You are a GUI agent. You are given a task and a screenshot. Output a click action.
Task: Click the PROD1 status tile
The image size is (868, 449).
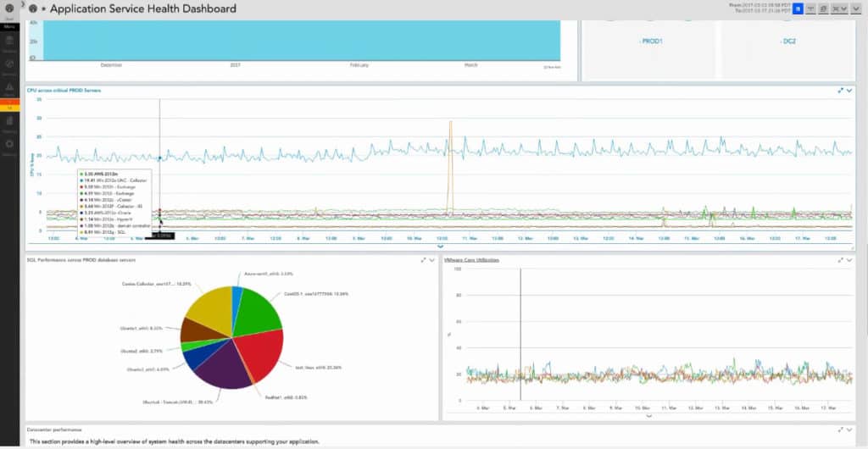point(650,50)
